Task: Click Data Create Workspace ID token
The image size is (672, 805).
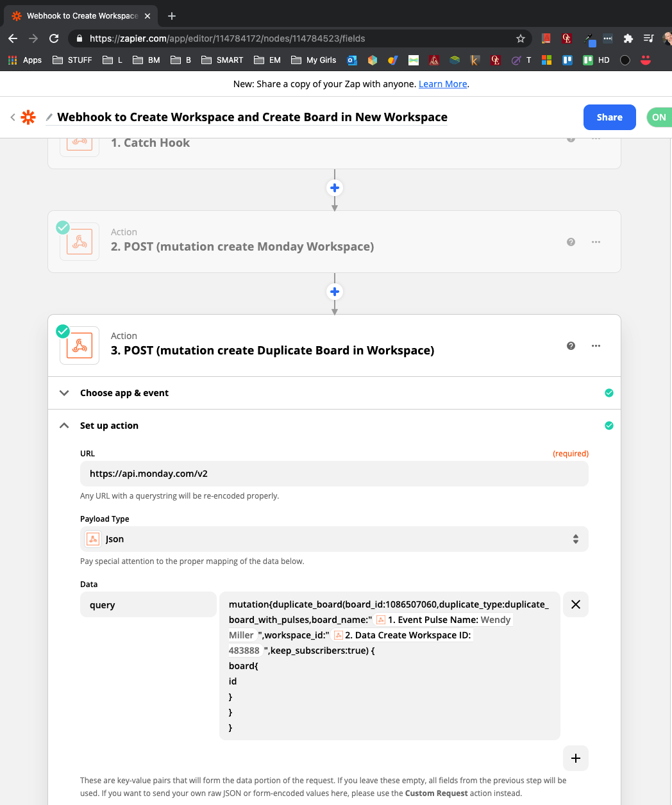Action: pos(403,635)
